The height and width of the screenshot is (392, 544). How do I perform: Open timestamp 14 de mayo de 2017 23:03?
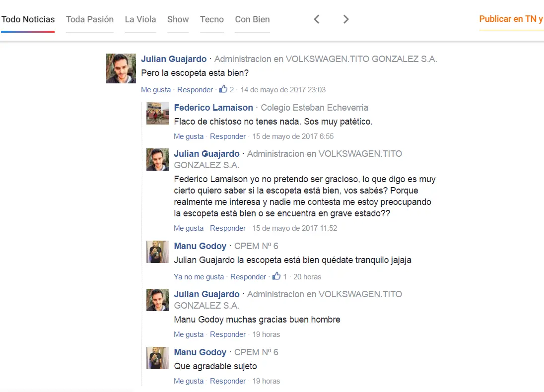[x=283, y=90]
